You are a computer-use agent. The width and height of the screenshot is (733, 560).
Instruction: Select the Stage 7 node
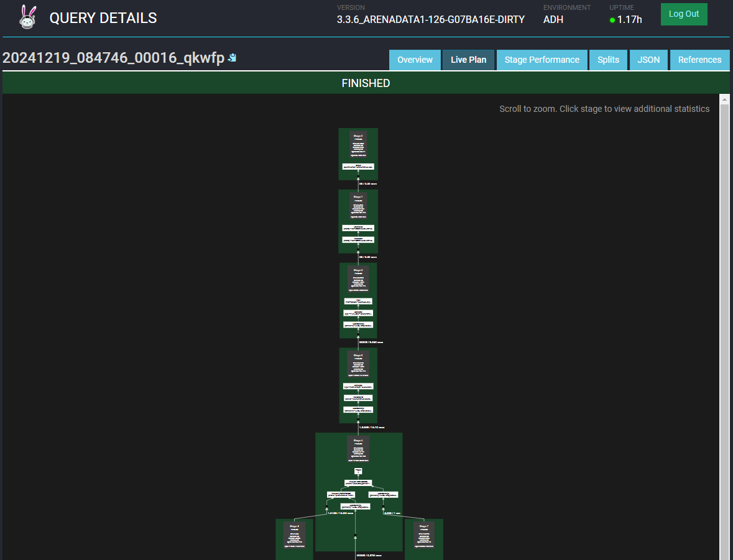[424, 535]
